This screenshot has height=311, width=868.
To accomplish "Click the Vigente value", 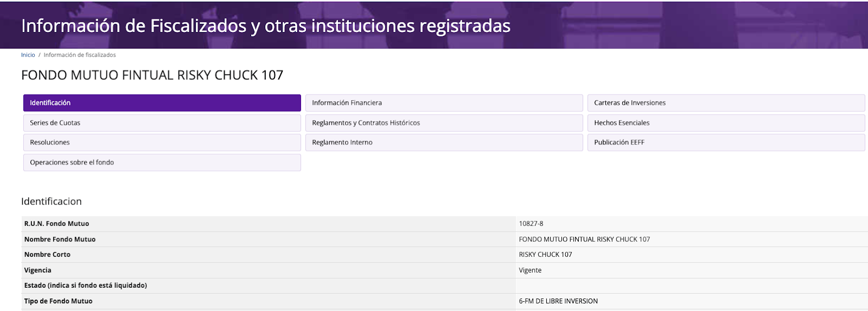I will point(530,270).
